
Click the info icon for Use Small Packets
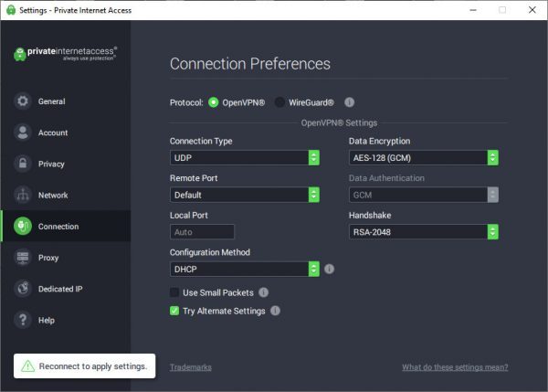(x=264, y=292)
